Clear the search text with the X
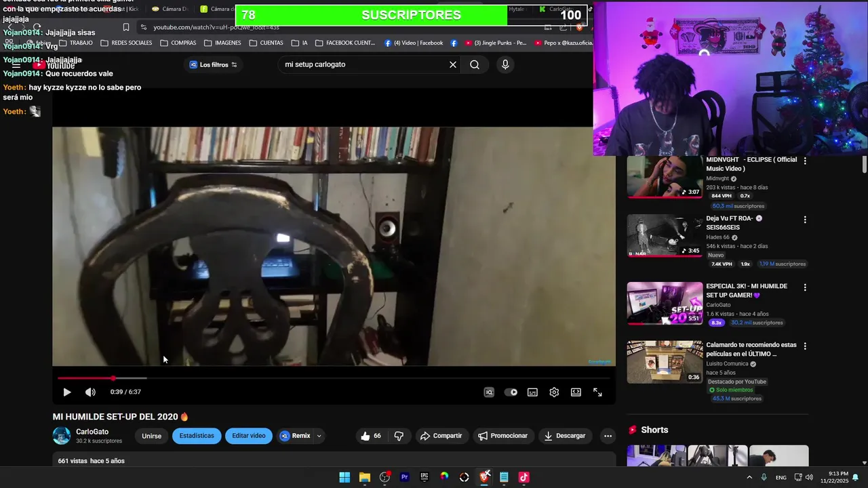The width and height of the screenshot is (868, 488). pos(453,64)
